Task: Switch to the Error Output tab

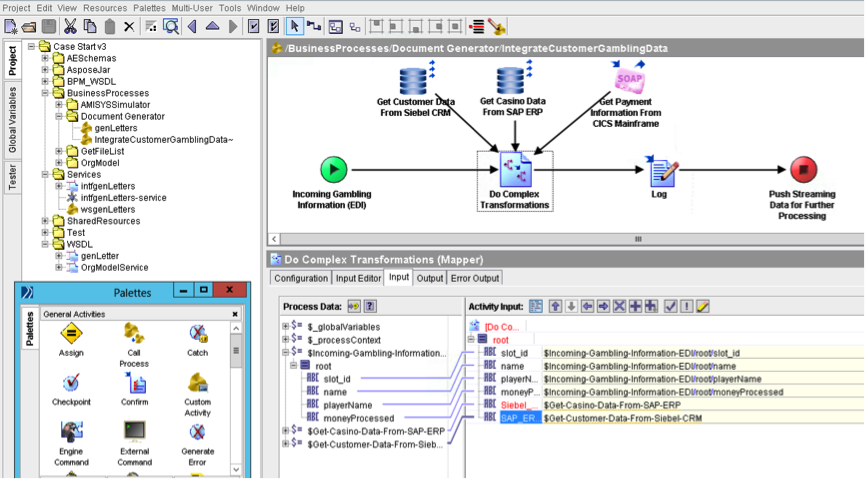Action: [x=475, y=278]
